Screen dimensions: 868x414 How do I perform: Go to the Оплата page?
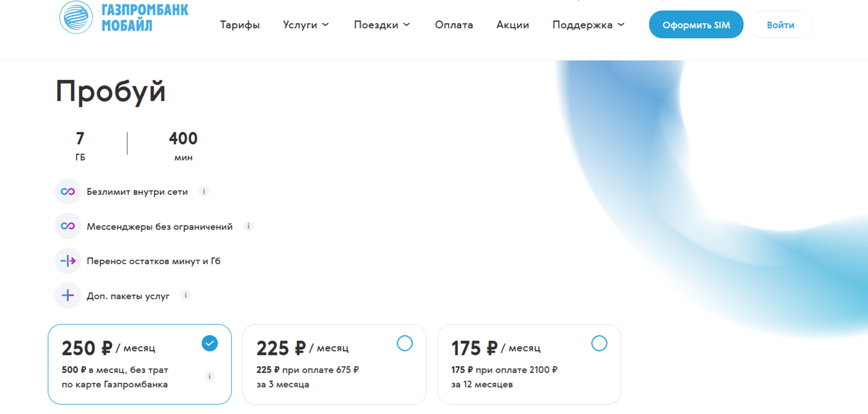454,25
